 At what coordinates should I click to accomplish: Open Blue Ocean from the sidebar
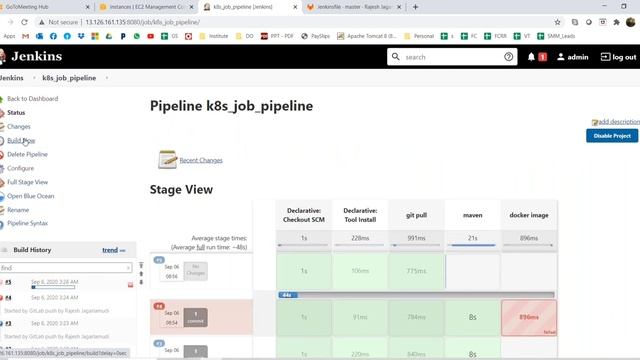pos(30,196)
